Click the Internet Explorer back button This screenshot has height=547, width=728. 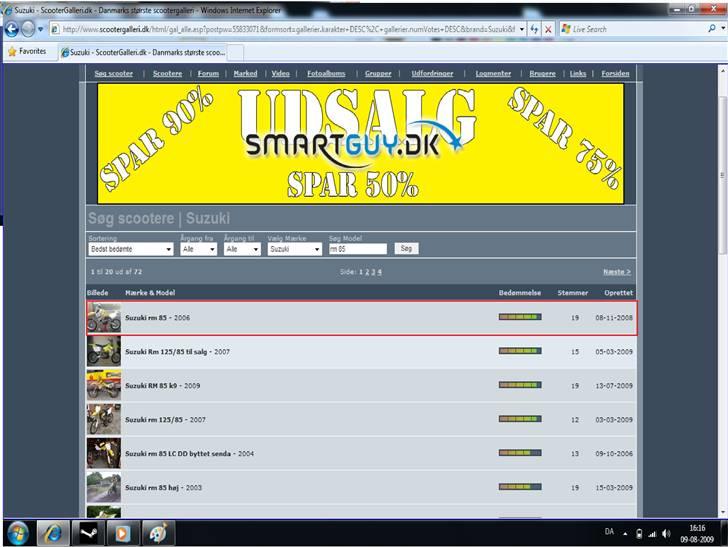click(x=11, y=28)
